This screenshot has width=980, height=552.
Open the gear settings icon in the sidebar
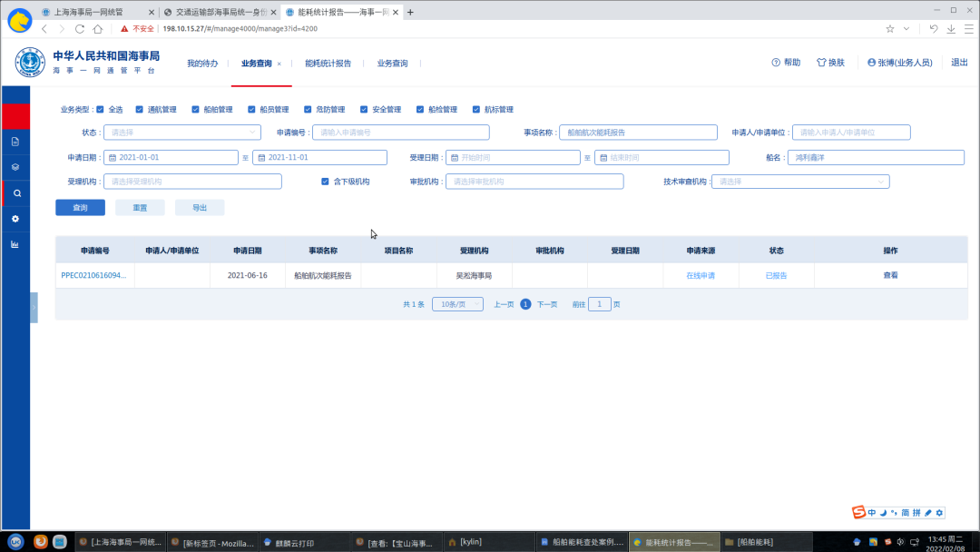(x=15, y=219)
